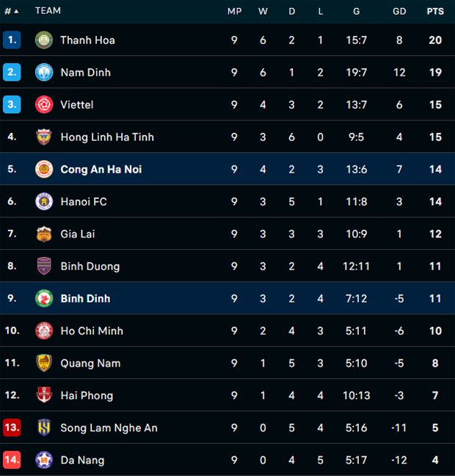Select the Quang Nam team name

pyautogui.click(x=90, y=364)
